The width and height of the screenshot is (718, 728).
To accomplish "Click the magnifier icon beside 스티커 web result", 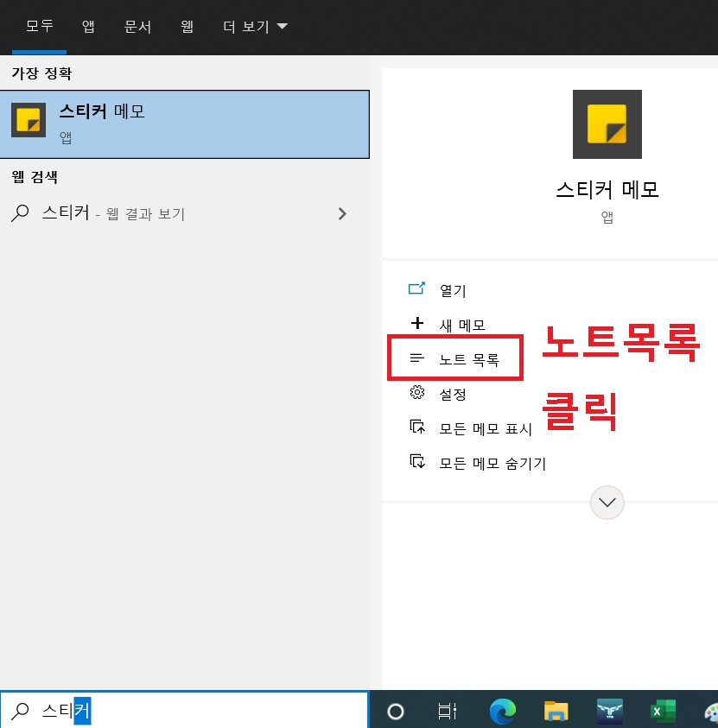I will click(x=20, y=213).
